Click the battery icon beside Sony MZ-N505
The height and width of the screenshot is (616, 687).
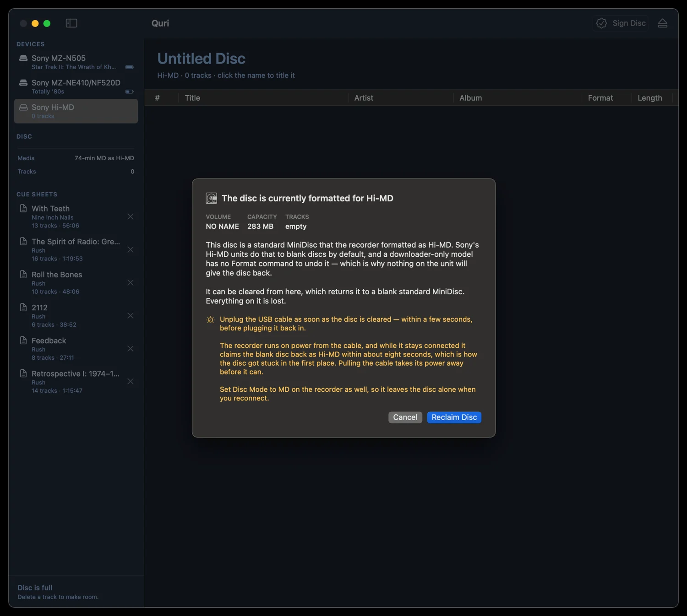[130, 67]
